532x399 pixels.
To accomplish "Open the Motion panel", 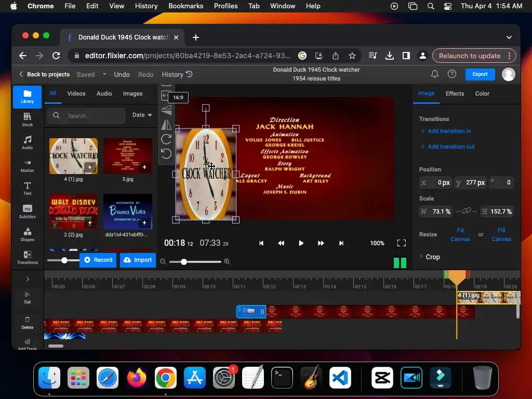I will 27,166.
